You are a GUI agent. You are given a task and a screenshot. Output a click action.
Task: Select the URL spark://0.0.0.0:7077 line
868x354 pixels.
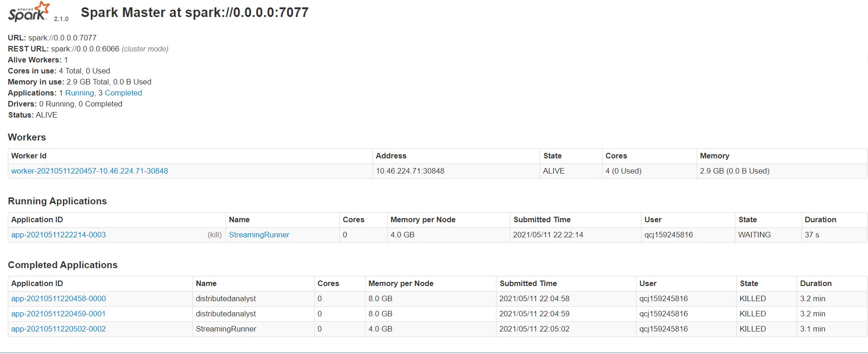(x=52, y=38)
